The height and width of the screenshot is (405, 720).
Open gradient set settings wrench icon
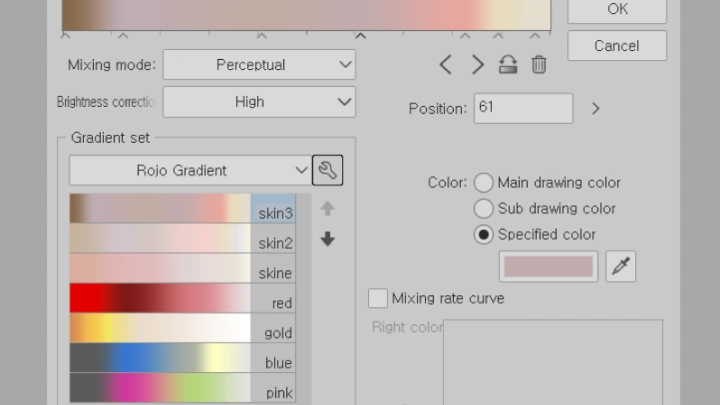(x=327, y=170)
